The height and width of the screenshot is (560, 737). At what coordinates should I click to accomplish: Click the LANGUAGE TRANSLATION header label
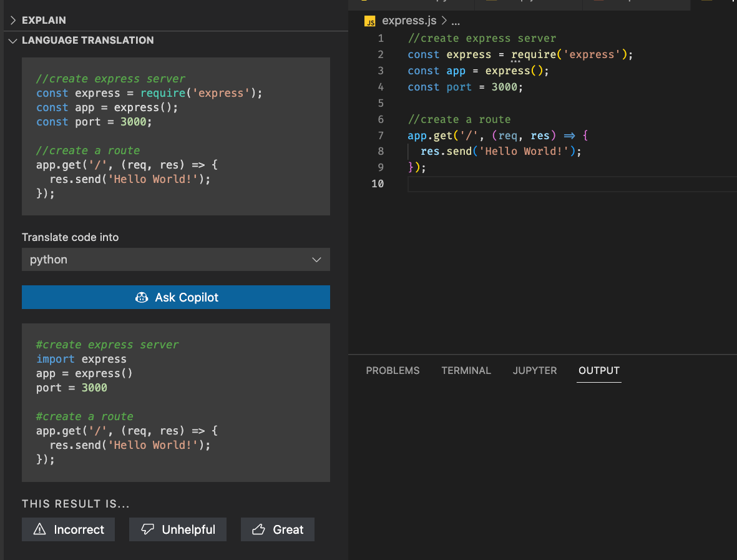coord(87,41)
